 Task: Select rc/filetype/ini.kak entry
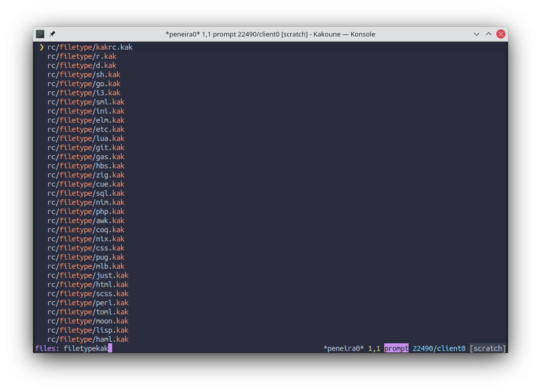[x=86, y=111]
